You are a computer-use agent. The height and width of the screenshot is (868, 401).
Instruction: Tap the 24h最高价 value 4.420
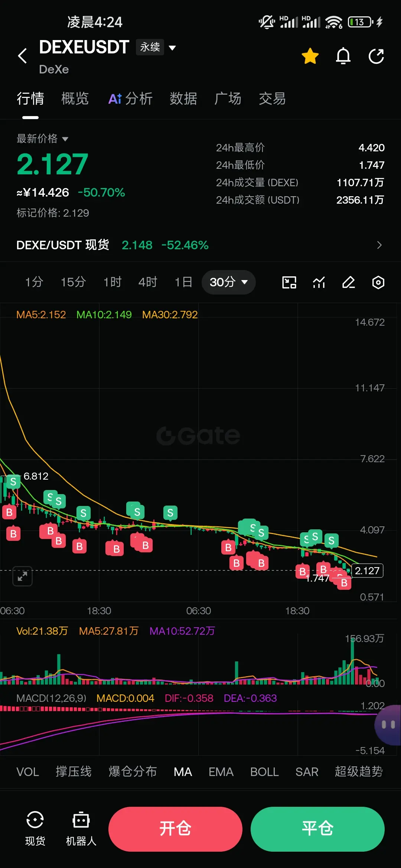371,148
